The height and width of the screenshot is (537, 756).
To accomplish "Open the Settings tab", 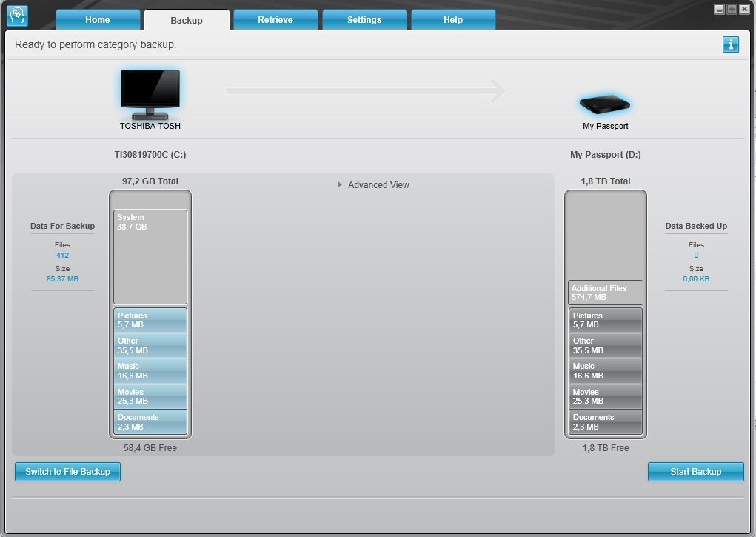I will pyautogui.click(x=364, y=20).
